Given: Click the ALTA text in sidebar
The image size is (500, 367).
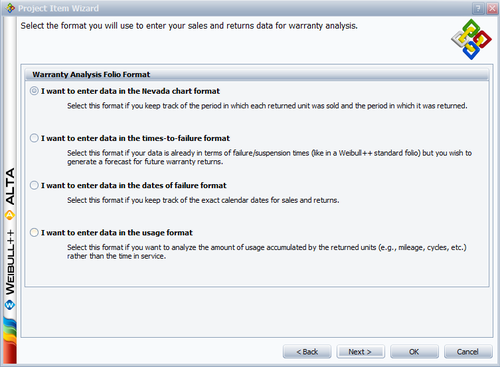Looking at the screenshot, I should pos(10,186).
